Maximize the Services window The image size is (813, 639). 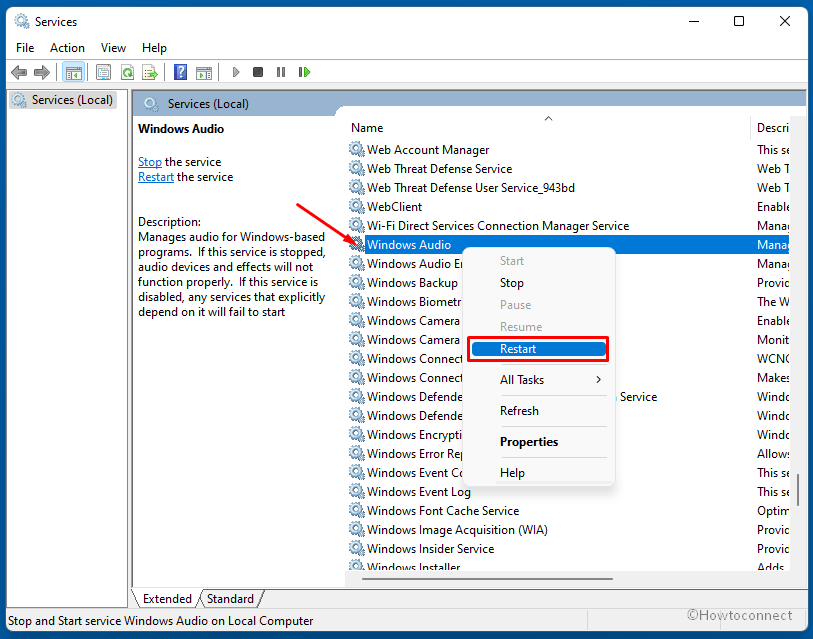739,21
